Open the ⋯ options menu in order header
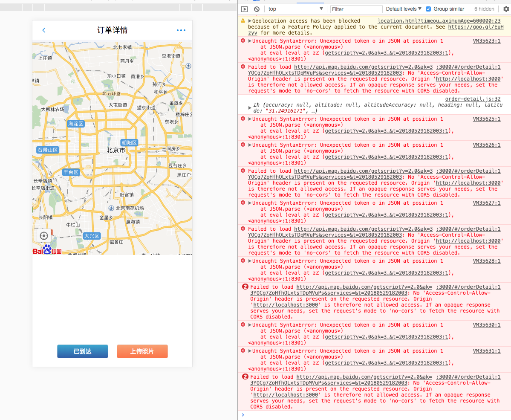This screenshot has height=420, width=511. click(181, 30)
